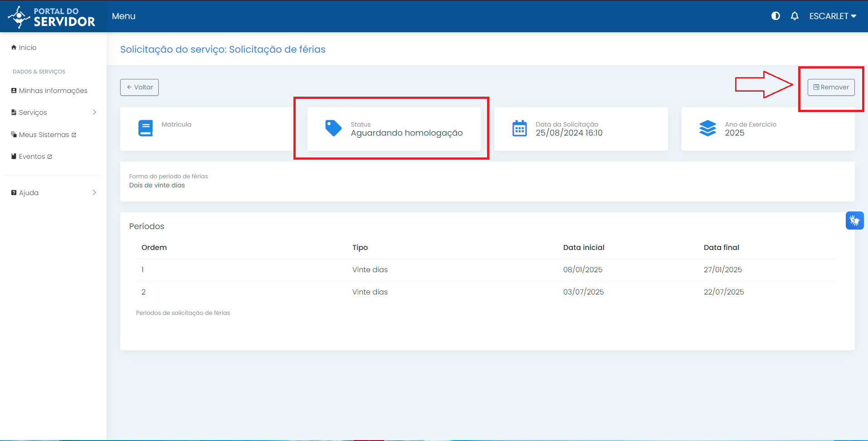
Task: Click the Voltar button
Action: point(139,87)
